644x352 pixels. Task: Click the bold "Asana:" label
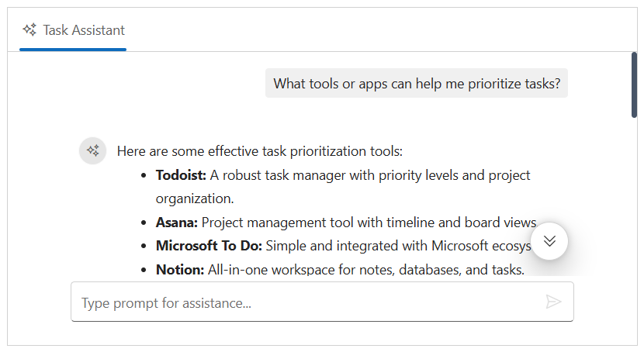coord(176,223)
